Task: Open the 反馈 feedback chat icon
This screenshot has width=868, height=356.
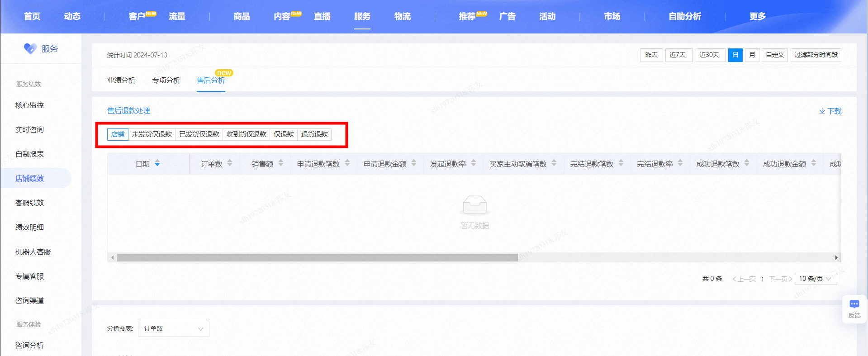Action: point(854,304)
